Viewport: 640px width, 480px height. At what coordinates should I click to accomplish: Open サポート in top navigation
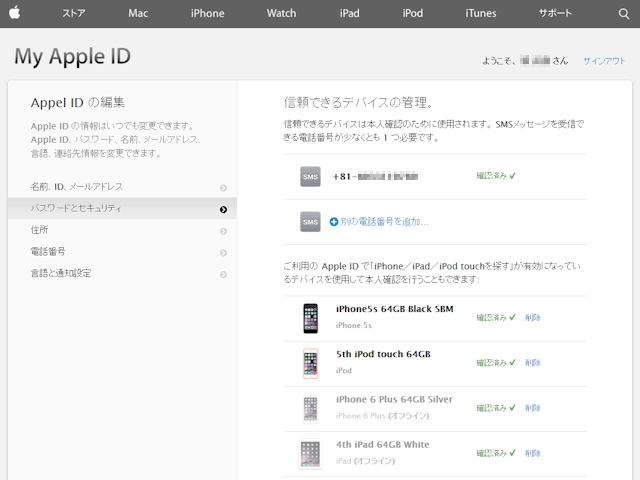point(555,13)
